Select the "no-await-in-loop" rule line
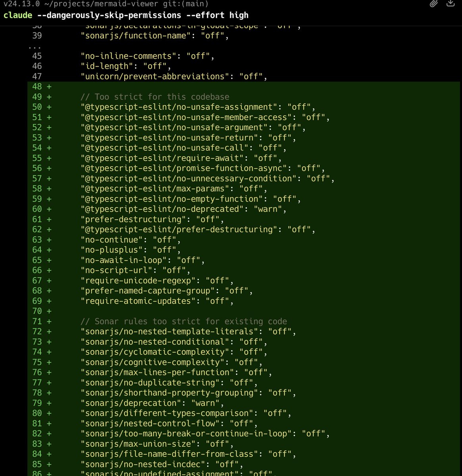462x476 pixels. [x=143, y=261]
